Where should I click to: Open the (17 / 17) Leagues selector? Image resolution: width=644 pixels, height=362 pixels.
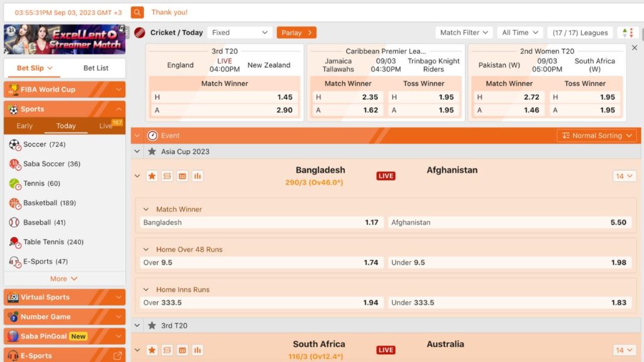tap(580, 33)
